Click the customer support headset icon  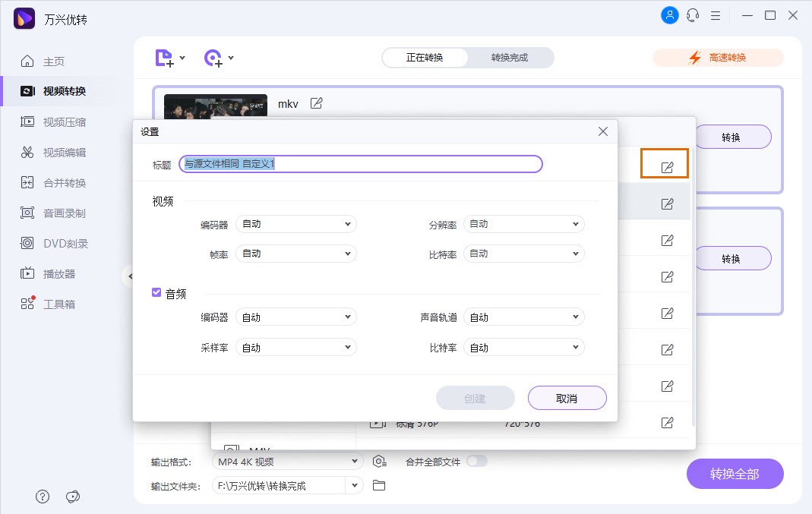(x=692, y=14)
